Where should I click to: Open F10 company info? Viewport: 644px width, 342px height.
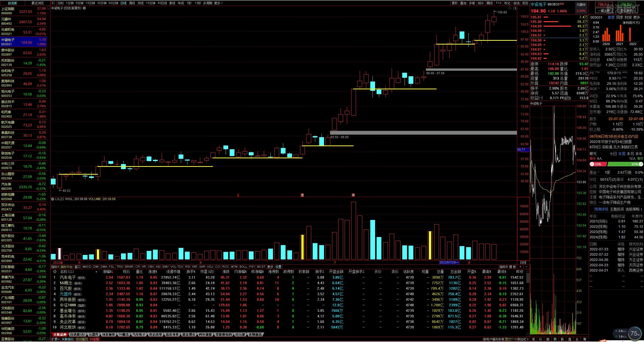click(498, 3)
